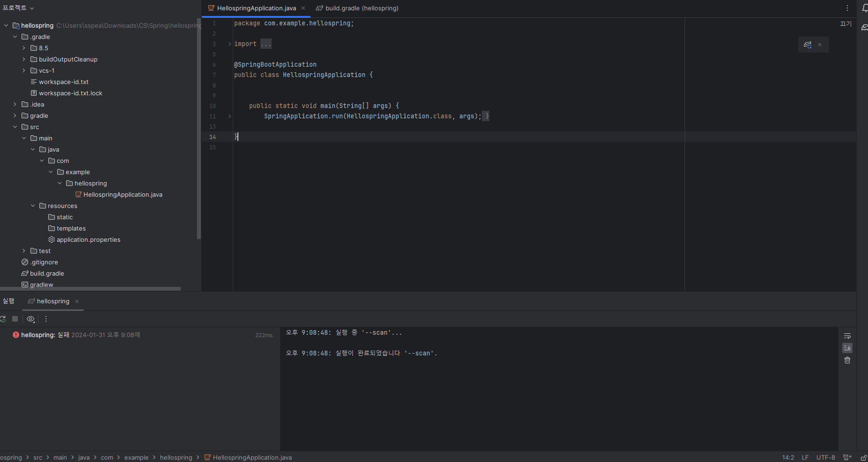Click the Gradle reload changes icon in editor
Viewport: 868px width, 462px height.
[807, 45]
